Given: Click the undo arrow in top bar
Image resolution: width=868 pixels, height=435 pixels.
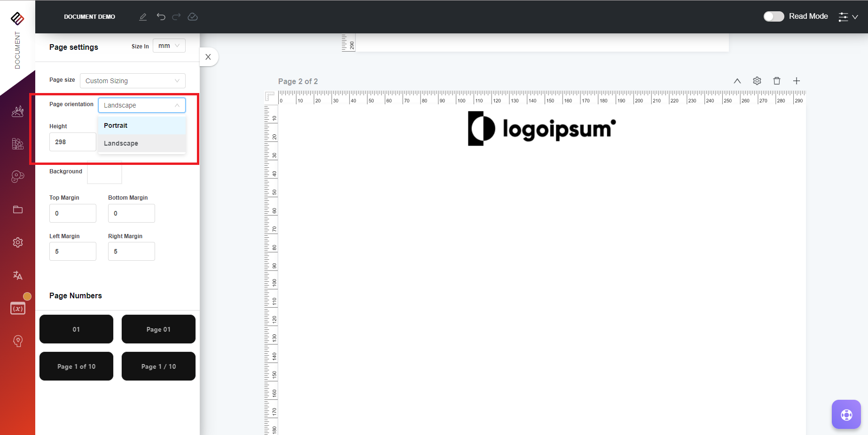Looking at the screenshot, I should pyautogui.click(x=161, y=17).
